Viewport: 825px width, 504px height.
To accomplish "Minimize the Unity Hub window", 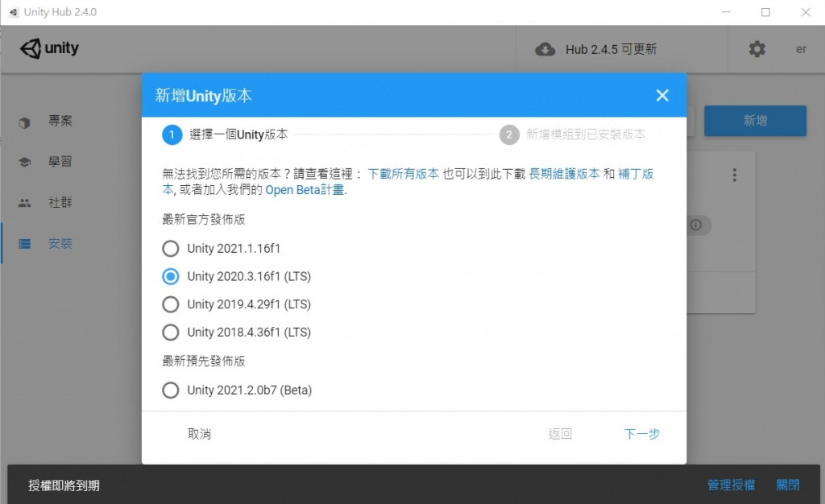I will [726, 12].
